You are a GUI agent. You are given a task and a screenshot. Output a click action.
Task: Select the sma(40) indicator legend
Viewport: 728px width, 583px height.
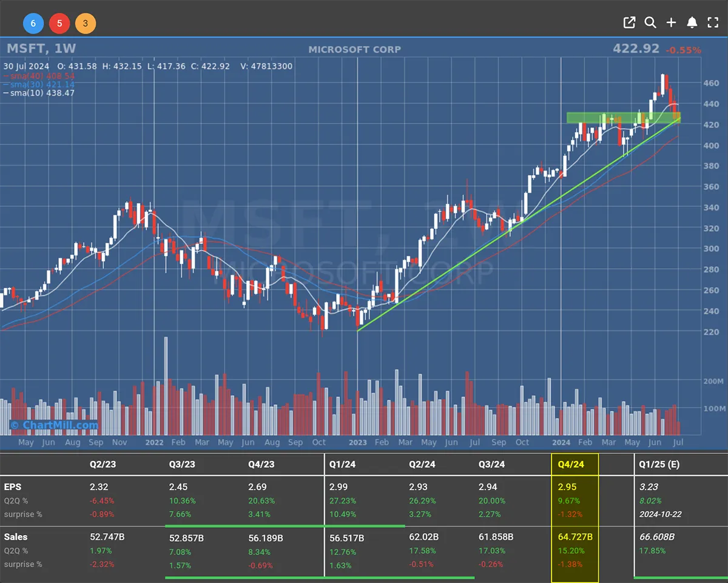[39, 76]
